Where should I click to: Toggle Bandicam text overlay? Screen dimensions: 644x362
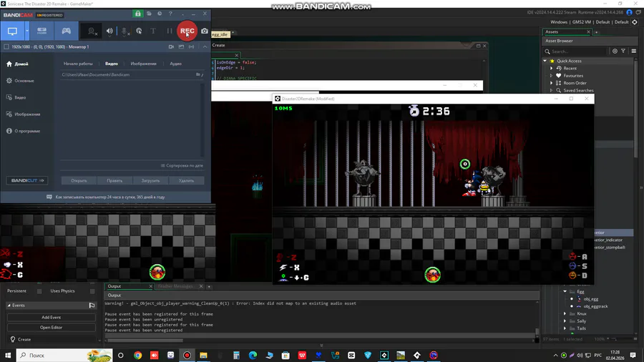(153, 31)
